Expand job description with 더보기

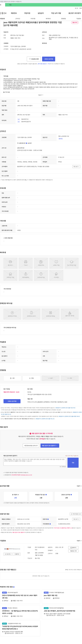(41, 95)
